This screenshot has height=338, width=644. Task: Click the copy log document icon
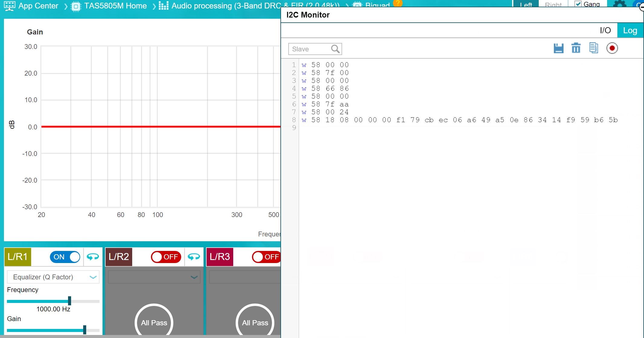point(593,48)
